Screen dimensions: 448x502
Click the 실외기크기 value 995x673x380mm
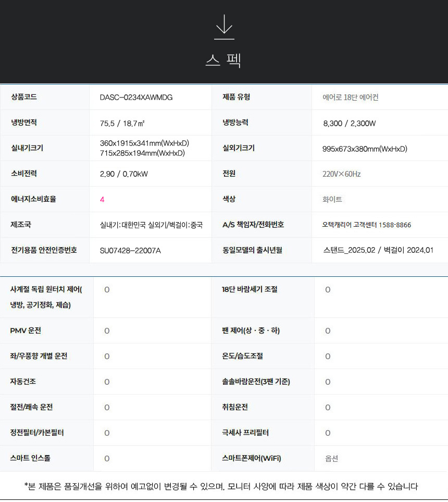tap(365, 149)
